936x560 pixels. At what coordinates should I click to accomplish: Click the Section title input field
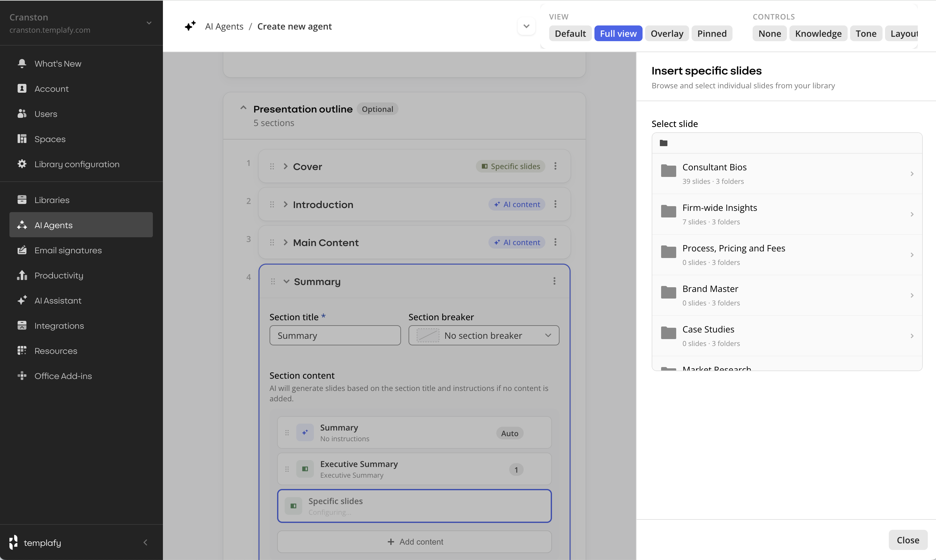(335, 335)
